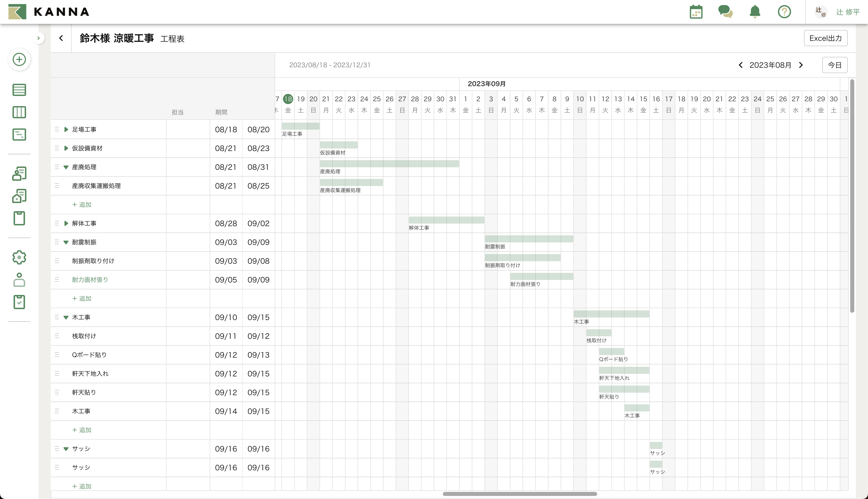
Task: Open the board columns view icon in sidebar
Action: point(19,112)
